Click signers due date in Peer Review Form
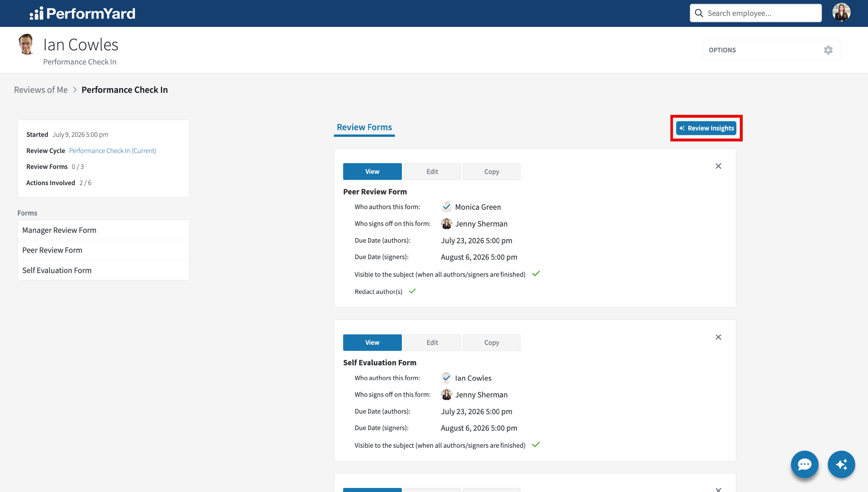The image size is (868, 492). tap(479, 257)
